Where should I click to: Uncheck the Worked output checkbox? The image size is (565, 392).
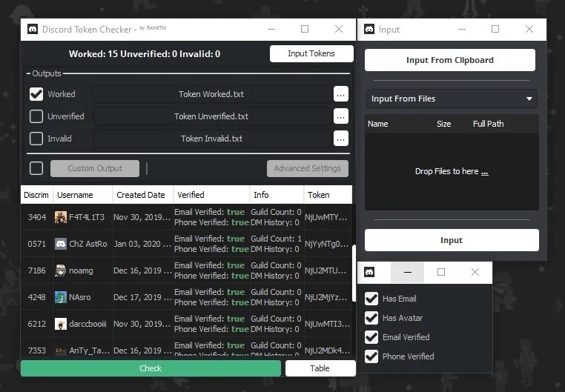pos(36,94)
